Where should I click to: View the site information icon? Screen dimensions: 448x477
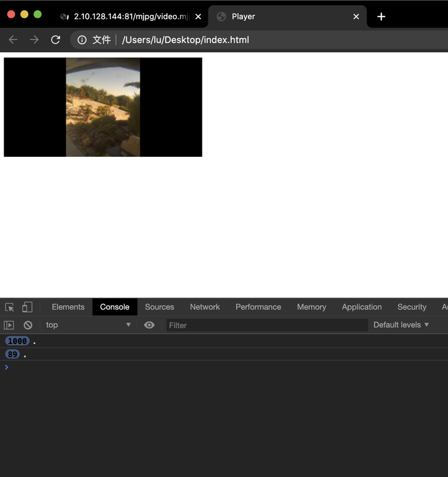[x=82, y=40]
